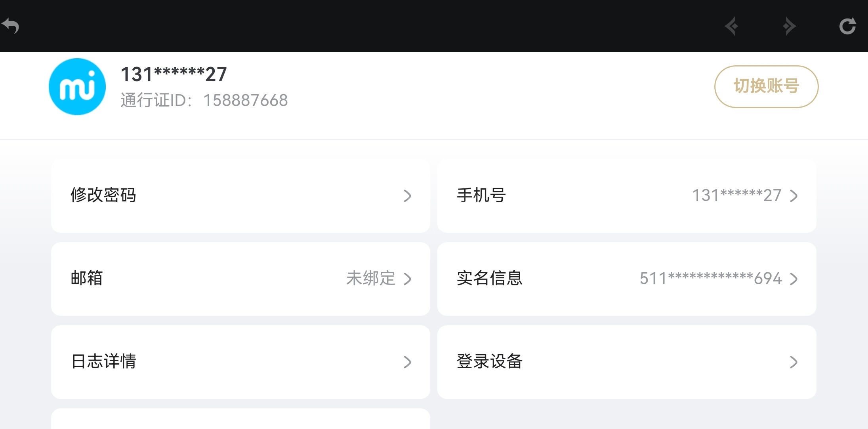Viewport: 868px width, 429px height.
Task: Expand chevron on 邮箱 row
Action: pos(407,279)
